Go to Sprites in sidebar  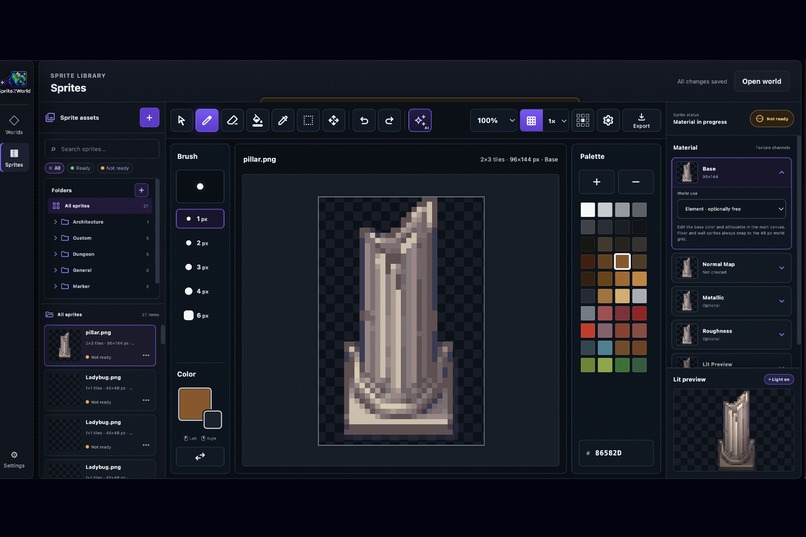[14, 158]
